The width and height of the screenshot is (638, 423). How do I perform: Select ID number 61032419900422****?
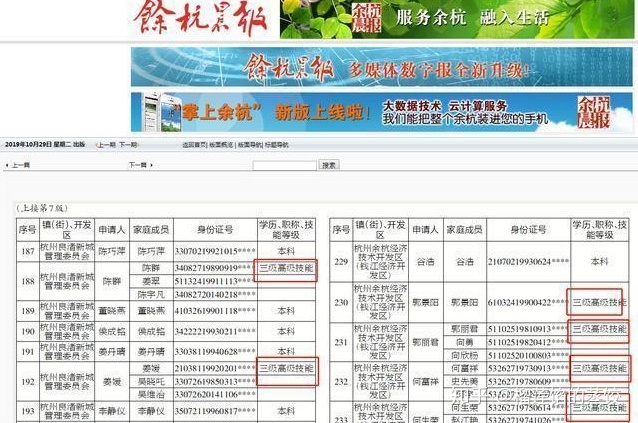click(x=528, y=302)
